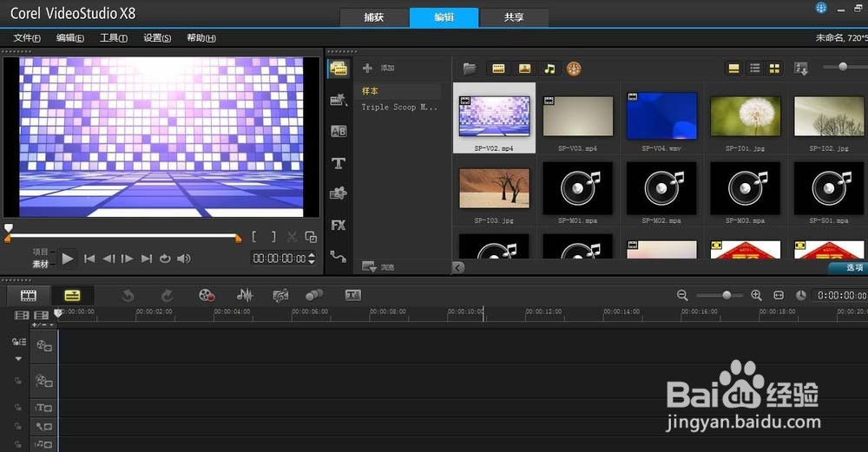
Task: Click the zoom in magnifier on timeline
Action: coord(756,296)
